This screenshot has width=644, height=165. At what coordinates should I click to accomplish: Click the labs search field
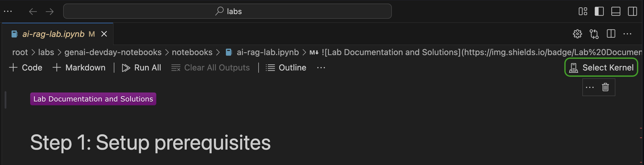(227, 11)
